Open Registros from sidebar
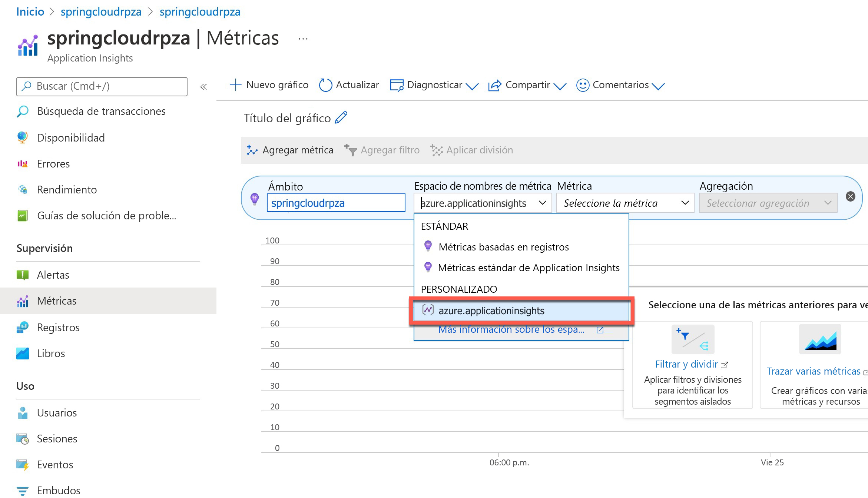The width and height of the screenshot is (868, 498). (58, 327)
